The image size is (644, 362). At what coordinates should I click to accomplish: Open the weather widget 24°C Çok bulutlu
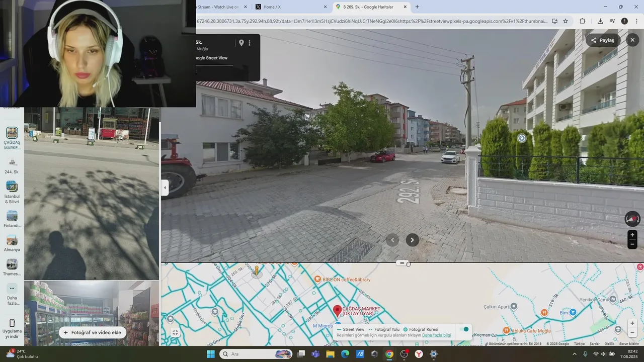[x=22, y=354]
